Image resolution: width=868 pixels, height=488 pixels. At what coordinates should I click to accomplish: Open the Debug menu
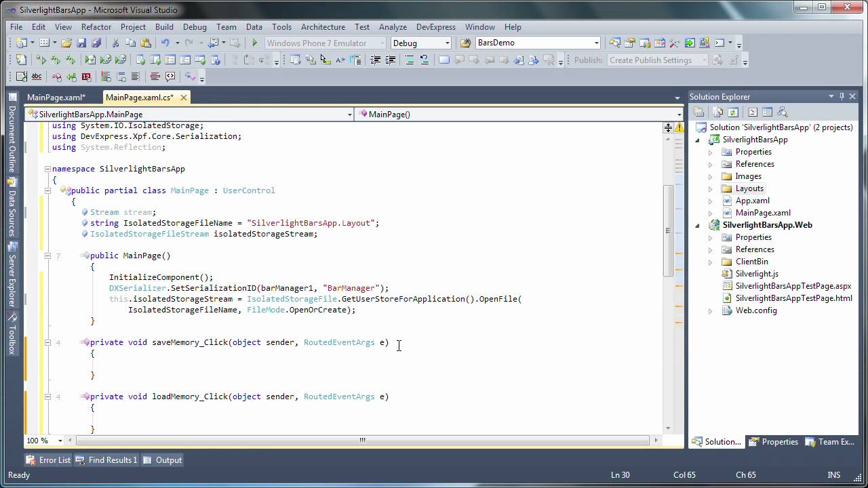[195, 27]
